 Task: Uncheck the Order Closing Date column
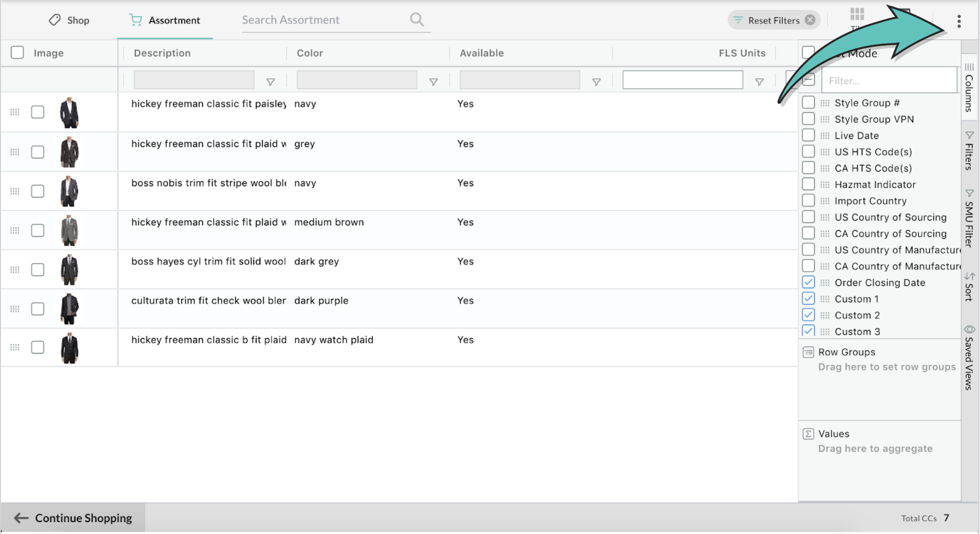pyautogui.click(x=808, y=282)
